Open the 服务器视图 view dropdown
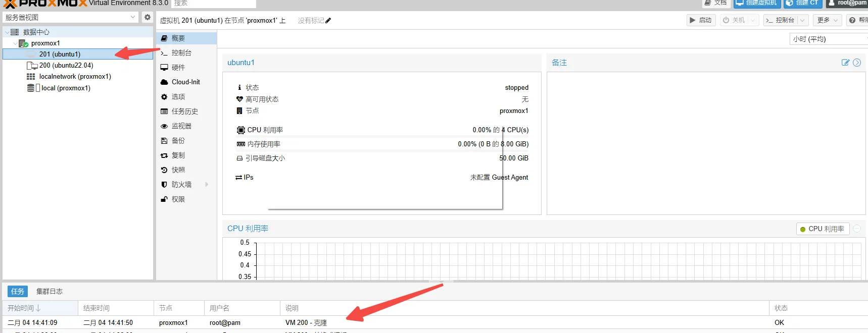The width and height of the screenshot is (868, 333). pyautogui.click(x=133, y=17)
